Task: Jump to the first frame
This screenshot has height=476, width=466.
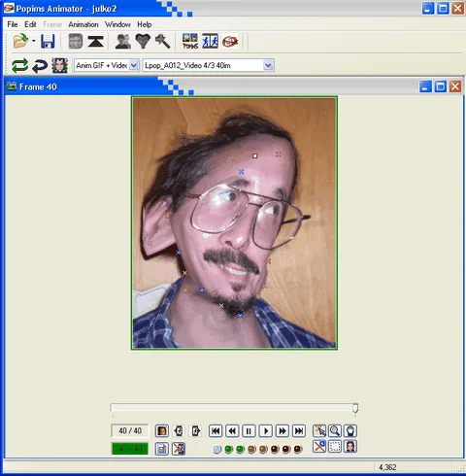Action: pyautogui.click(x=216, y=431)
